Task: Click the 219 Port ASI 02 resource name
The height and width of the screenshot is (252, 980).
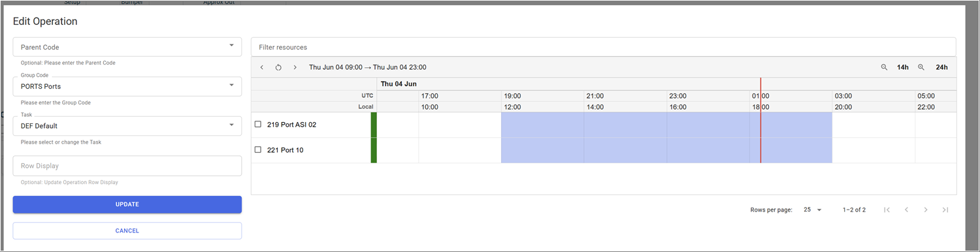Action: point(291,124)
